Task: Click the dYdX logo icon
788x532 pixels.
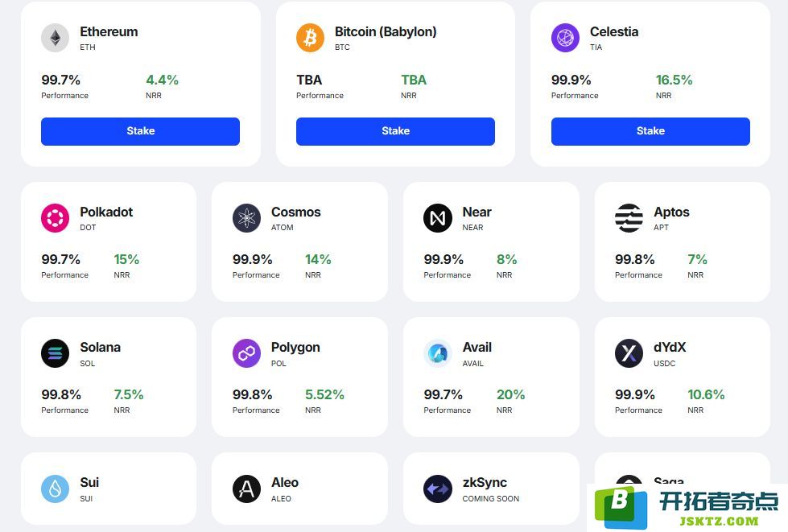Action: [629, 353]
